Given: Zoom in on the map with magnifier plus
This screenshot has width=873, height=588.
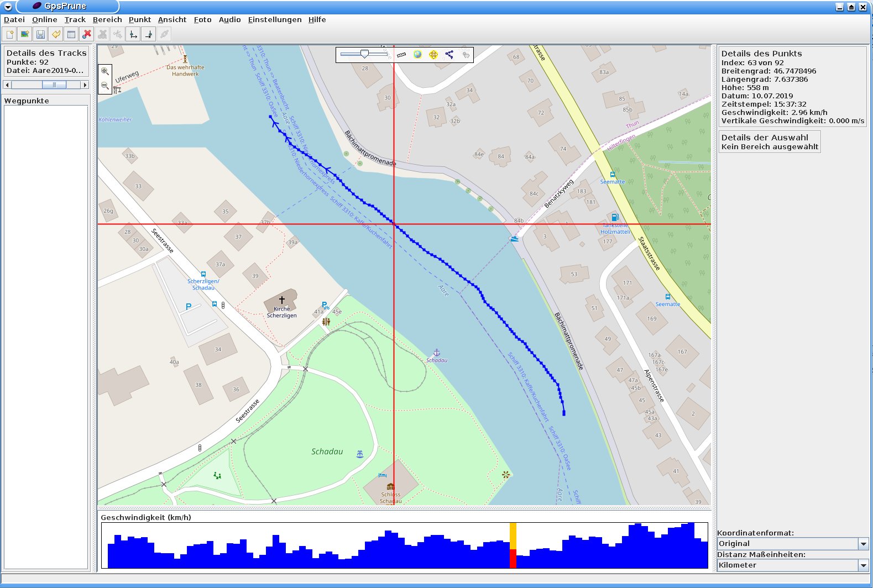Looking at the screenshot, I should coord(104,71).
